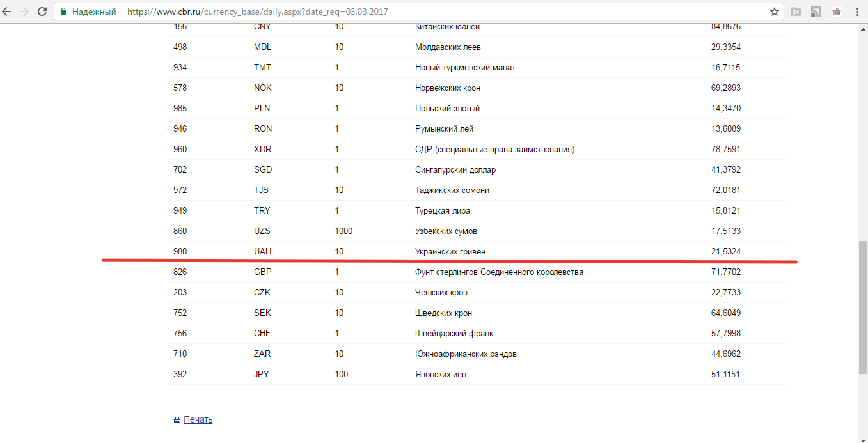Bookmark this page with the star icon
The image size is (868, 443).
pyautogui.click(x=775, y=12)
